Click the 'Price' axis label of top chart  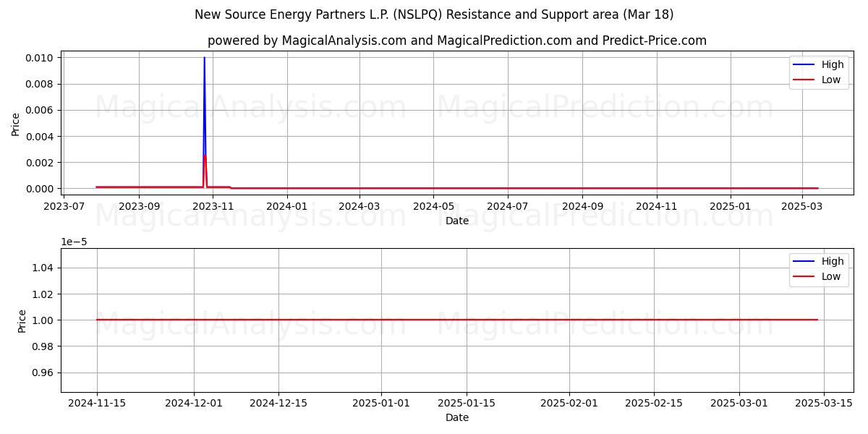[x=16, y=124]
